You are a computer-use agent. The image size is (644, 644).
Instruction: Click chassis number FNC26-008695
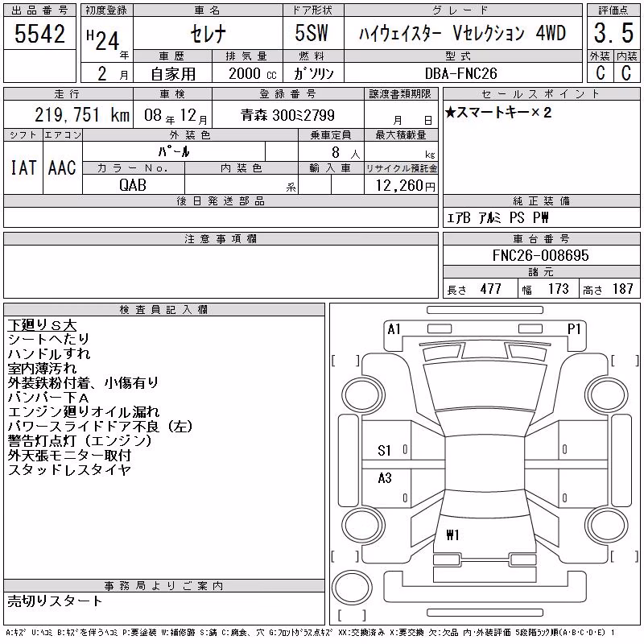click(540, 255)
